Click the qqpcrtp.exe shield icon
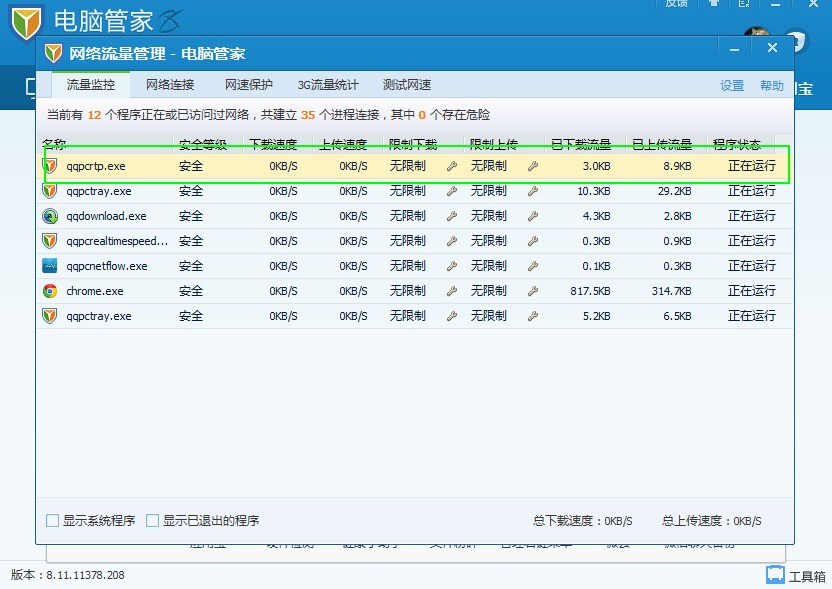Viewport: 832px width, 589px height. point(50,166)
